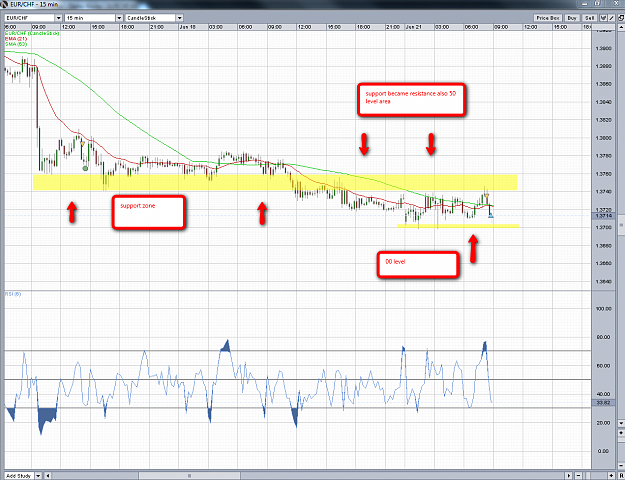The image size is (625, 480).
Task: Click the zoom out minus button at bottom
Action: coord(578,476)
